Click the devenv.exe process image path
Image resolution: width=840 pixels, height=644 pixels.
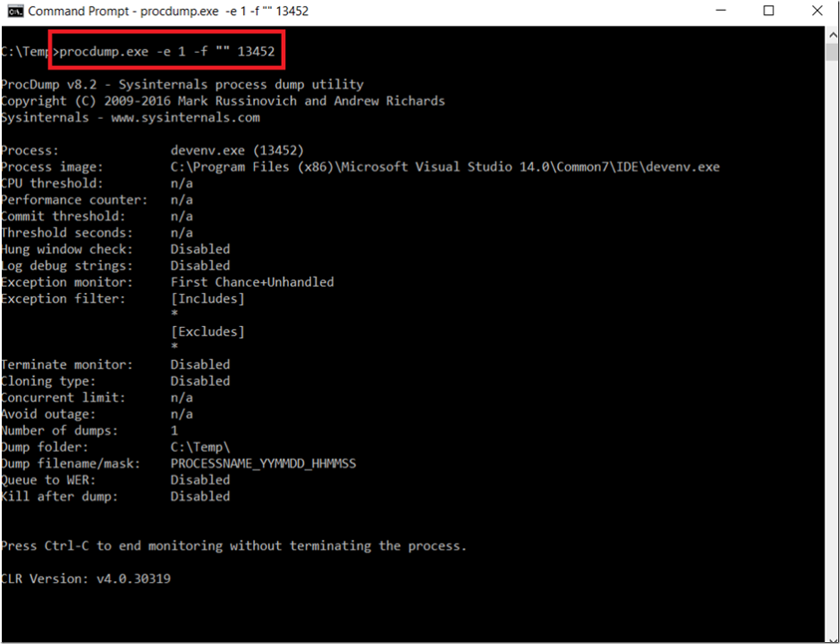pos(445,167)
